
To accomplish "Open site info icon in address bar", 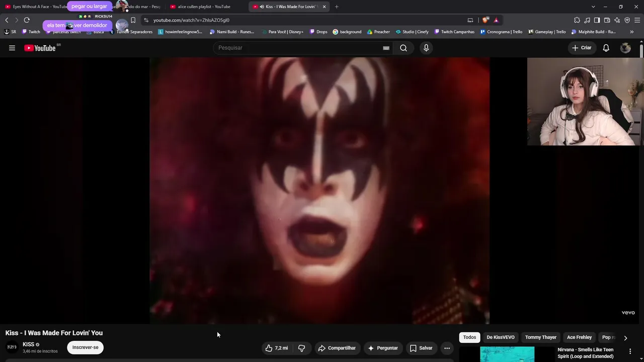I will pyautogui.click(x=146, y=20).
